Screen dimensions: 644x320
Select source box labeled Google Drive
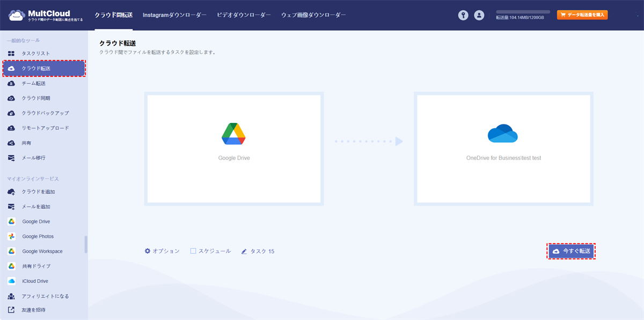(233, 149)
